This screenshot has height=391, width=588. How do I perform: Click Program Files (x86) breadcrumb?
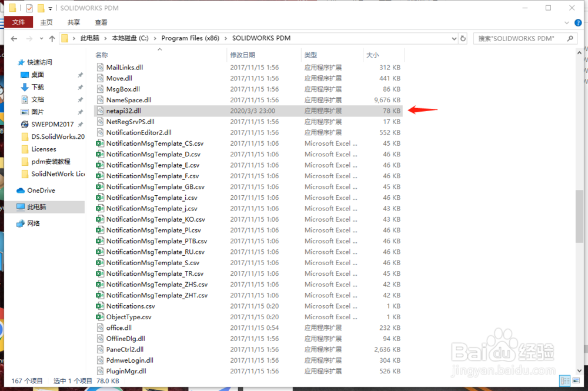click(190, 38)
